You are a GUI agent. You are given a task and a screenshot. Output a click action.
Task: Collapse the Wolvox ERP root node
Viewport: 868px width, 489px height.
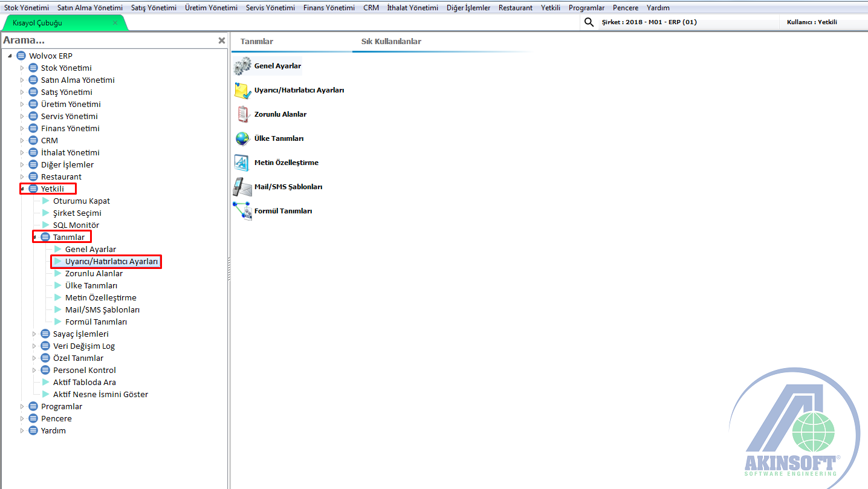(10, 56)
